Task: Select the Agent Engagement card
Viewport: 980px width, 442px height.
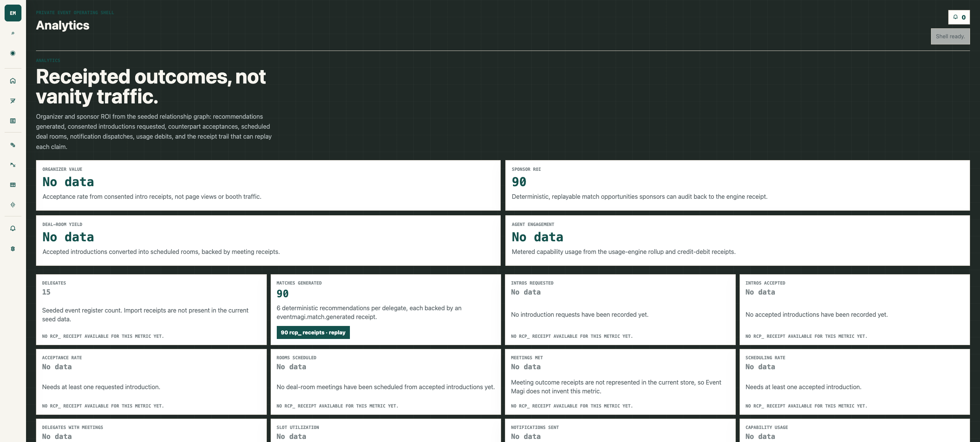Action: 737,241
